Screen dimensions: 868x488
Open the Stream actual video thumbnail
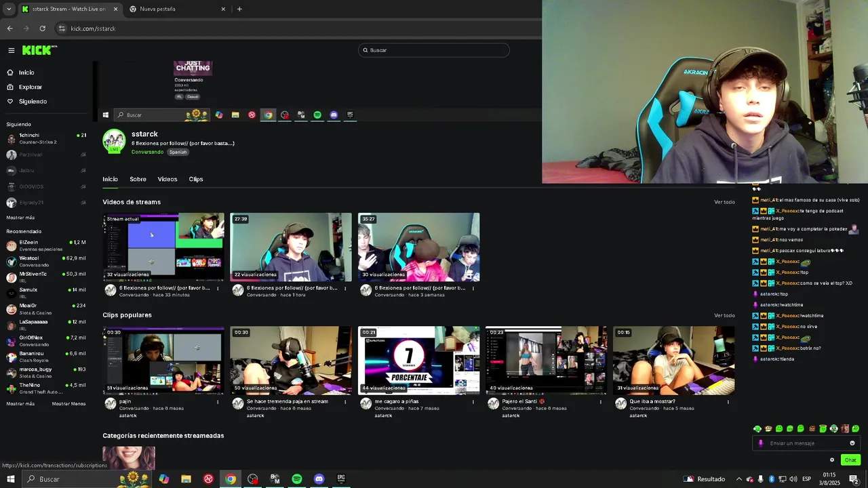coord(163,247)
